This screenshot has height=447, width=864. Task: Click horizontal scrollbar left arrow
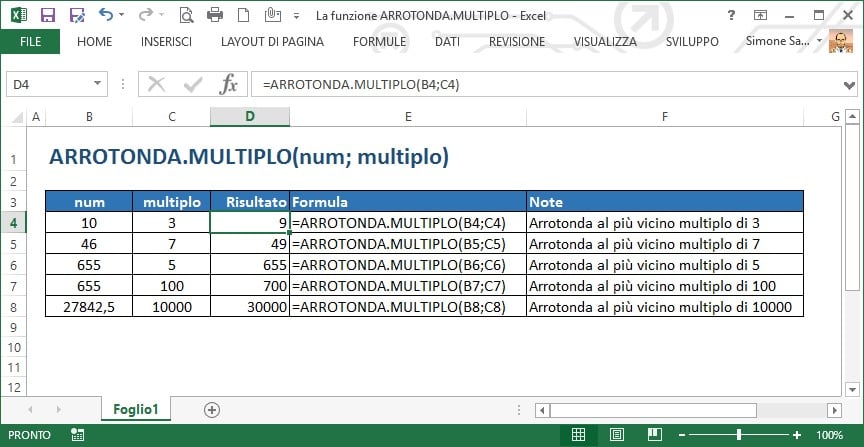(x=543, y=410)
